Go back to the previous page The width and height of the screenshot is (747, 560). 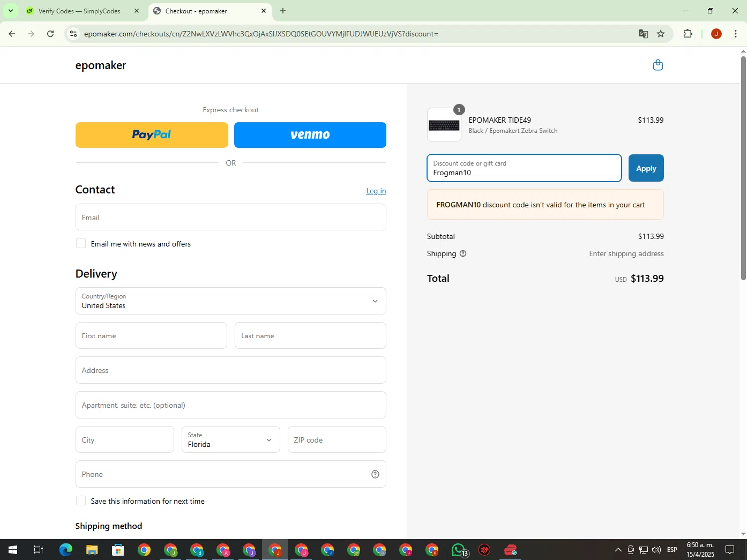coord(12,34)
